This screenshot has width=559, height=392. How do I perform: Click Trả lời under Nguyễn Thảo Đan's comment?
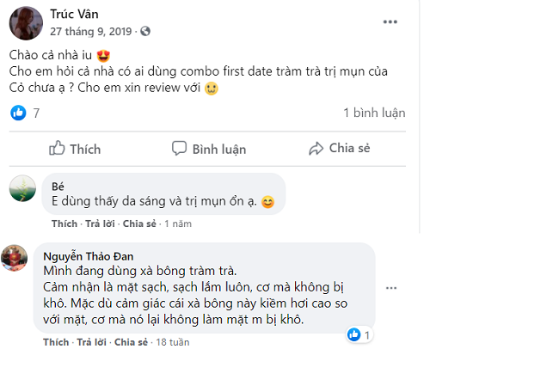(x=92, y=342)
